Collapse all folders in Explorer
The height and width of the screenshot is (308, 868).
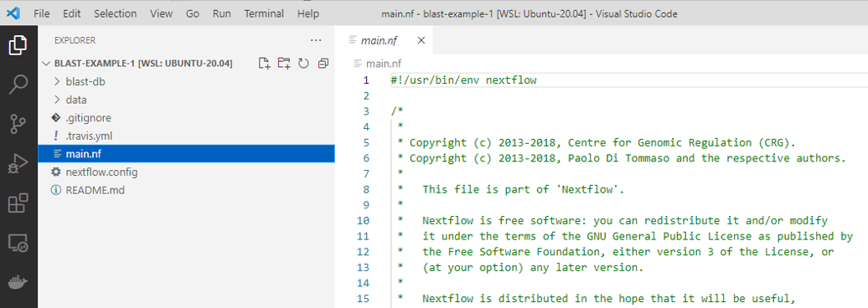point(323,64)
